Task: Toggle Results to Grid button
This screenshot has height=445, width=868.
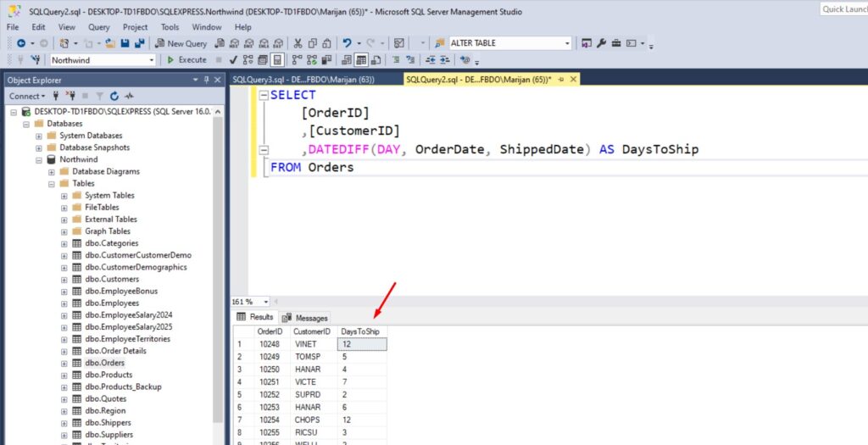Action: [361, 60]
